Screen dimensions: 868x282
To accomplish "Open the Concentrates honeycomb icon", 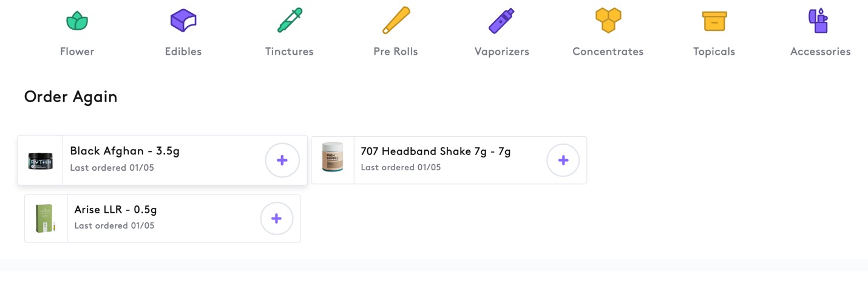I will click(x=608, y=20).
